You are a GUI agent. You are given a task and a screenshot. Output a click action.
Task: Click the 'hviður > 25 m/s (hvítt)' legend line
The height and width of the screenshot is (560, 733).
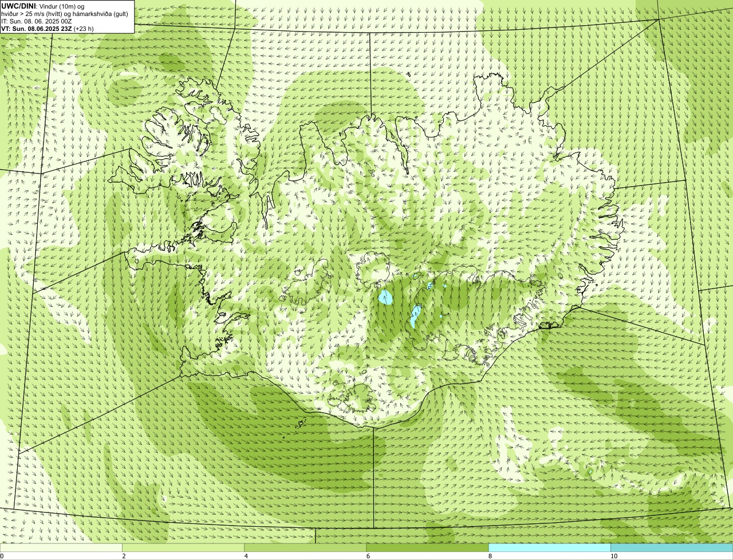[x=65, y=13]
